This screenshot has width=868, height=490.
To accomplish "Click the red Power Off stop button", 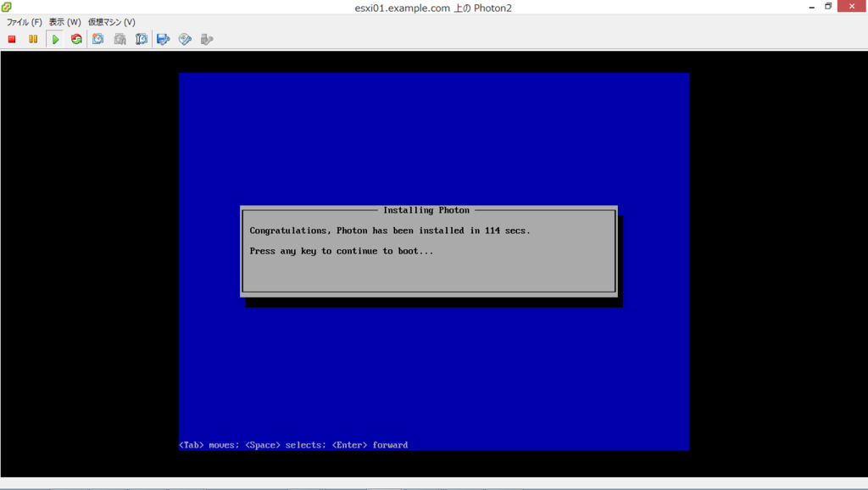I will point(12,39).
